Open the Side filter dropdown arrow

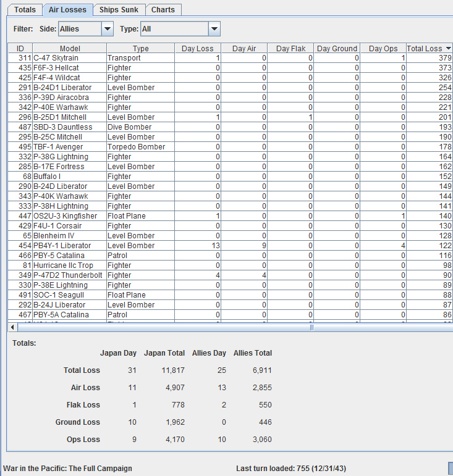click(108, 29)
